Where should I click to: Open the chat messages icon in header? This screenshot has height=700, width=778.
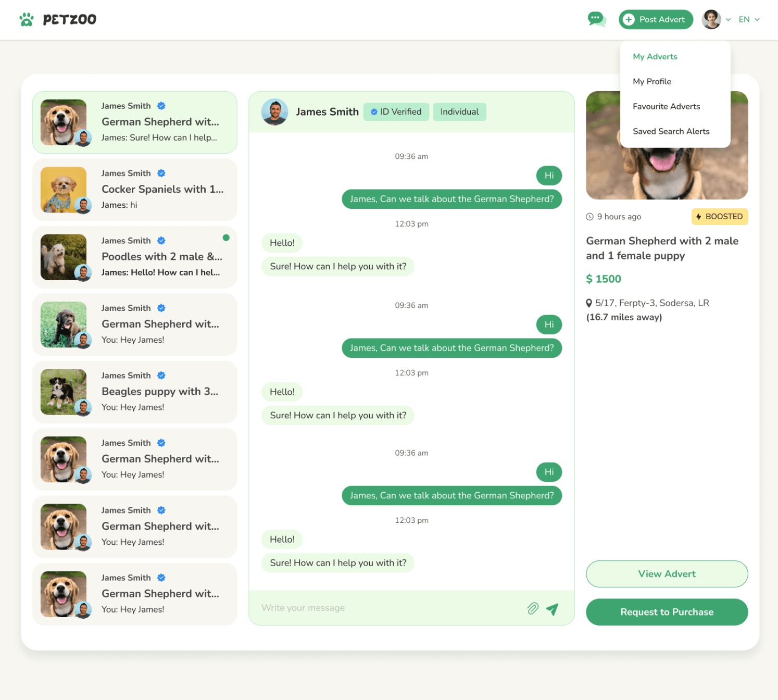(596, 19)
